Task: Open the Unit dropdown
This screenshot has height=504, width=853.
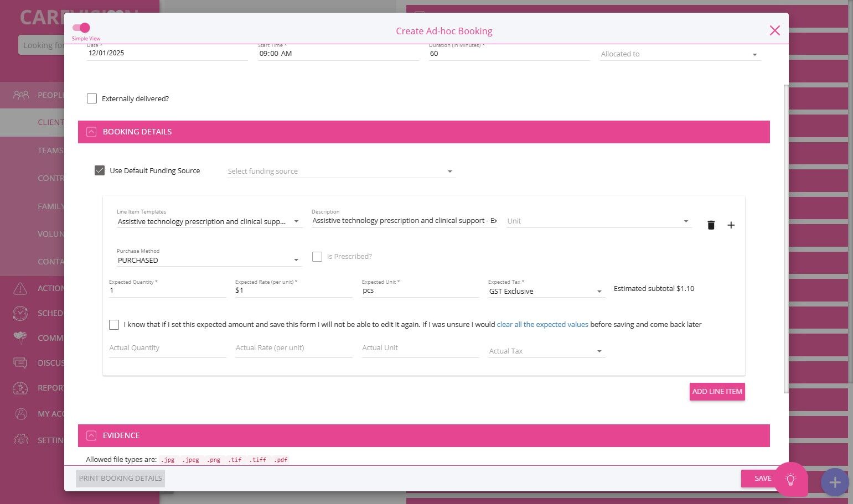Action: pyautogui.click(x=599, y=221)
